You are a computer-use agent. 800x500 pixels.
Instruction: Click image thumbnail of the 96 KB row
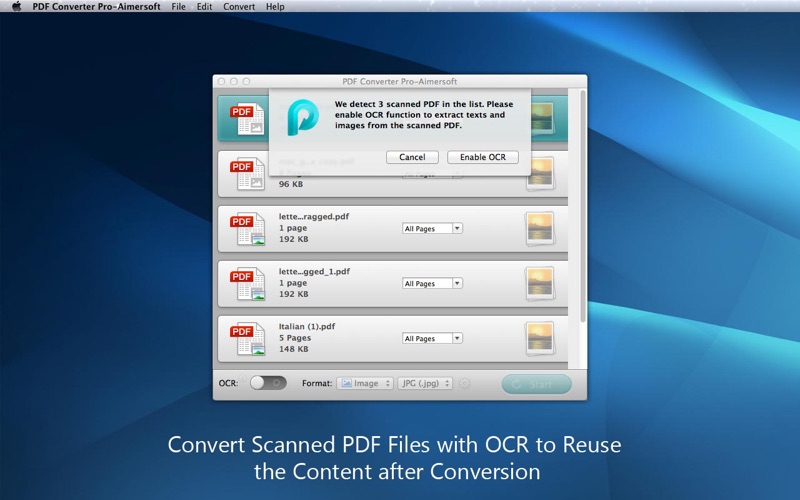click(542, 174)
